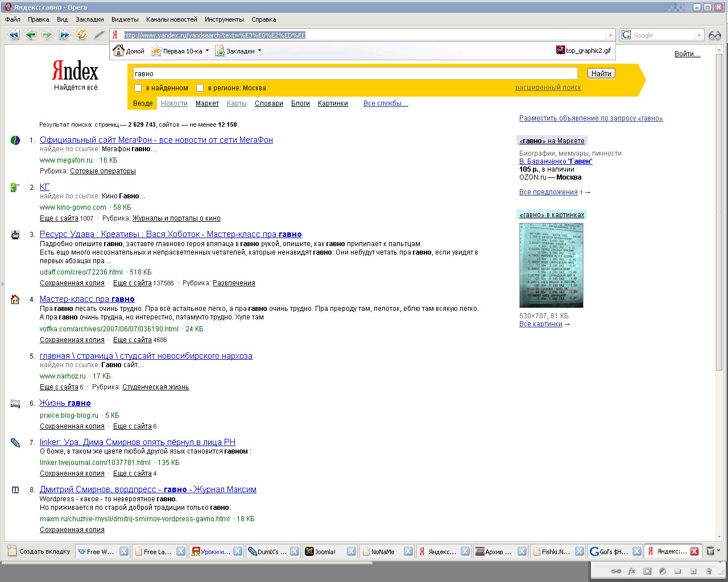Screen dimensions: 728x582
Task: Switch to the Новости search tab
Action: click(174, 103)
